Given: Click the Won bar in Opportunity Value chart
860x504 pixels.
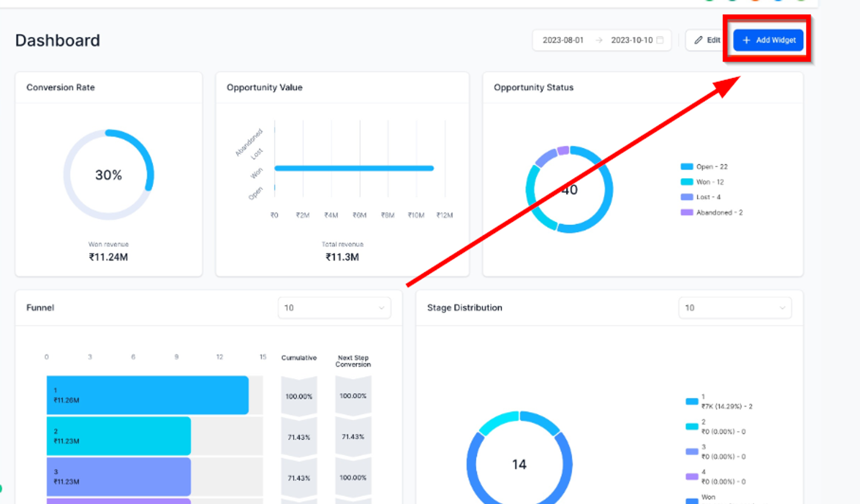Looking at the screenshot, I should [354, 168].
